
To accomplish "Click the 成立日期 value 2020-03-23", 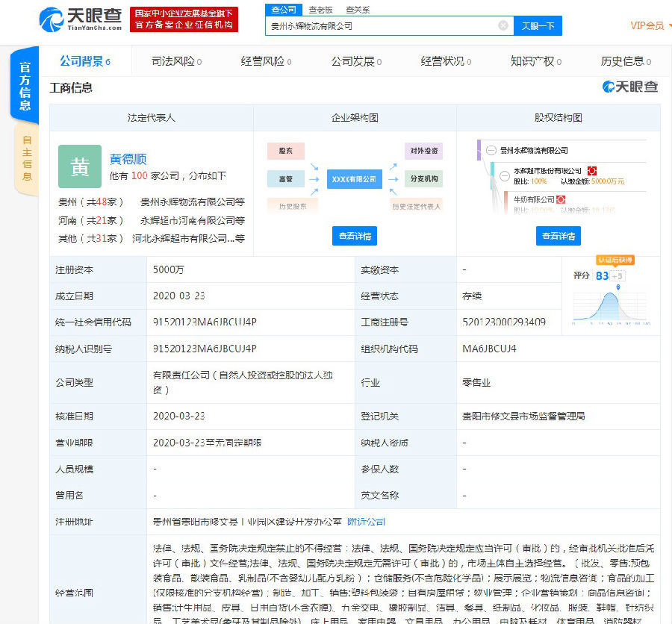I will [178, 296].
